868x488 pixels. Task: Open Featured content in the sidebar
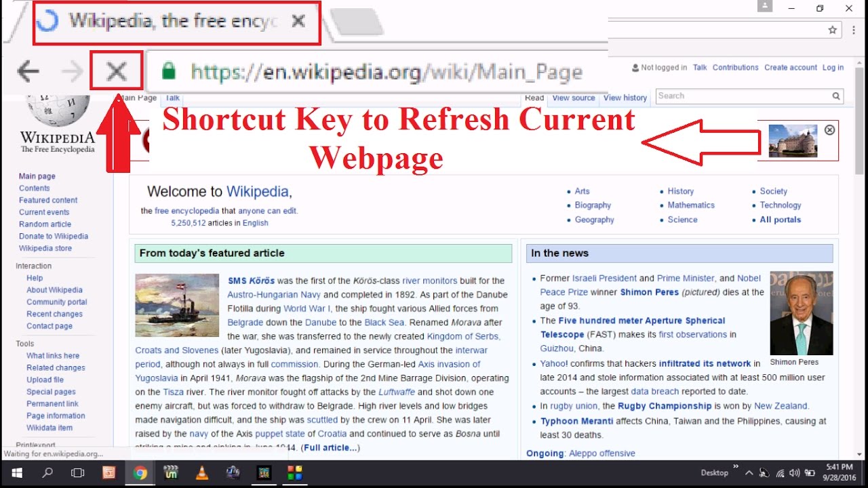48,201
